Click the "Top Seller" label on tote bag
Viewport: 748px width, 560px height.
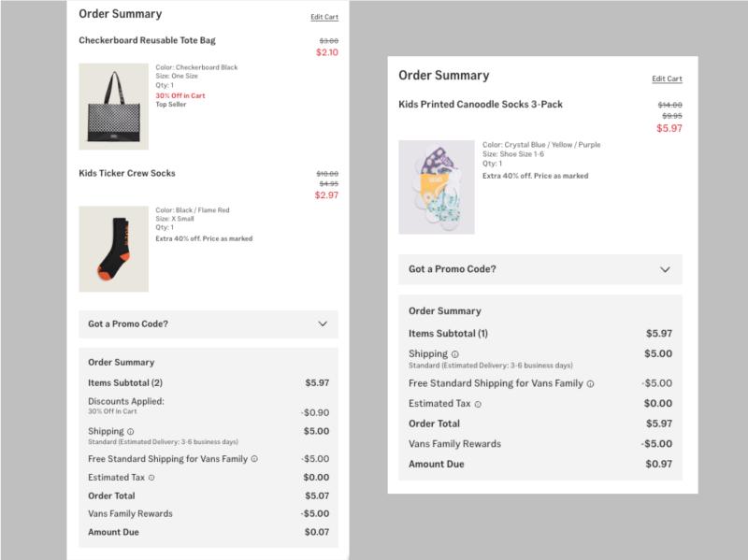pos(171,105)
